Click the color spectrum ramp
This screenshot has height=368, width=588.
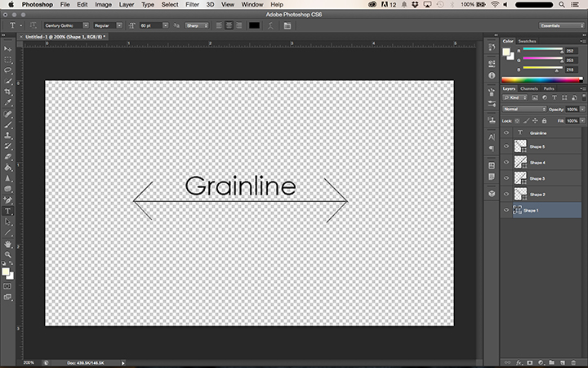(542, 79)
